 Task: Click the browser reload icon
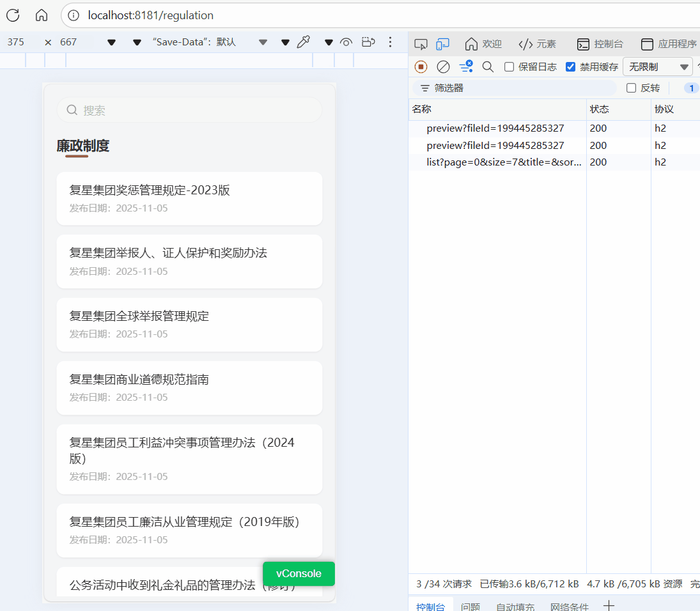(13, 15)
